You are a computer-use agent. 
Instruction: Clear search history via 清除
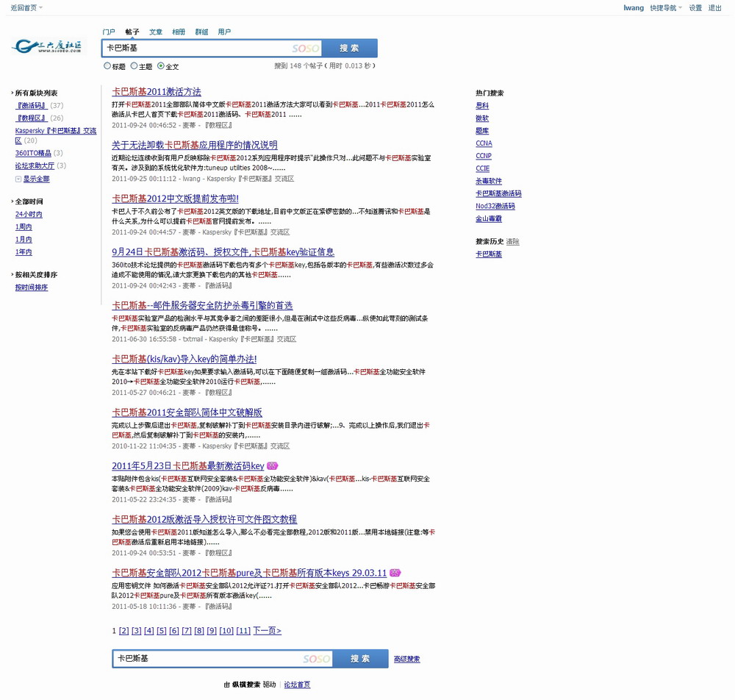coord(513,241)
